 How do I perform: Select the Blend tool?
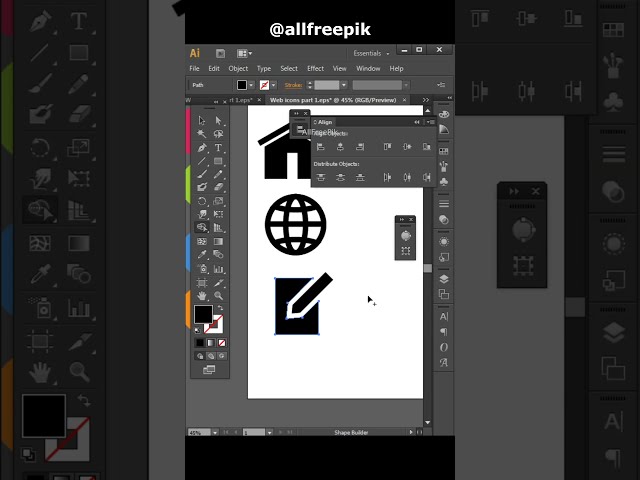click(218, 255)
